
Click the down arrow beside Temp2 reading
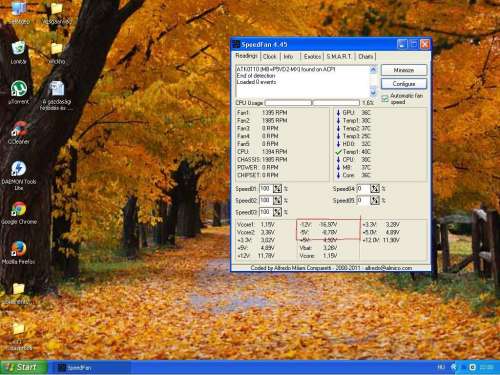(x=338, y=128)
